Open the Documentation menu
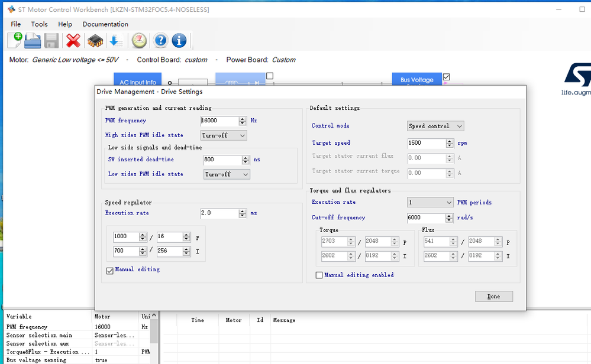This screenshot has height=364, width=591. pos(105,24)
